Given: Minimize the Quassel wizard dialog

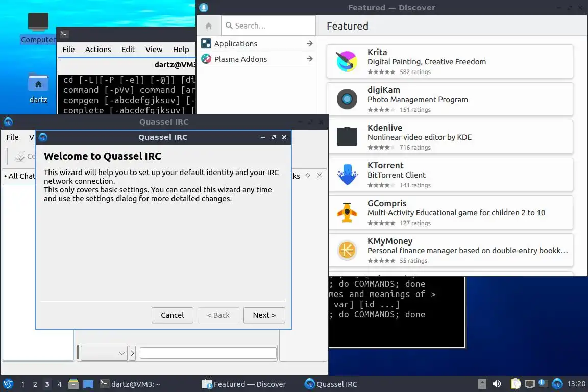Looking at the screenshot, I should (x=262, y=137).
